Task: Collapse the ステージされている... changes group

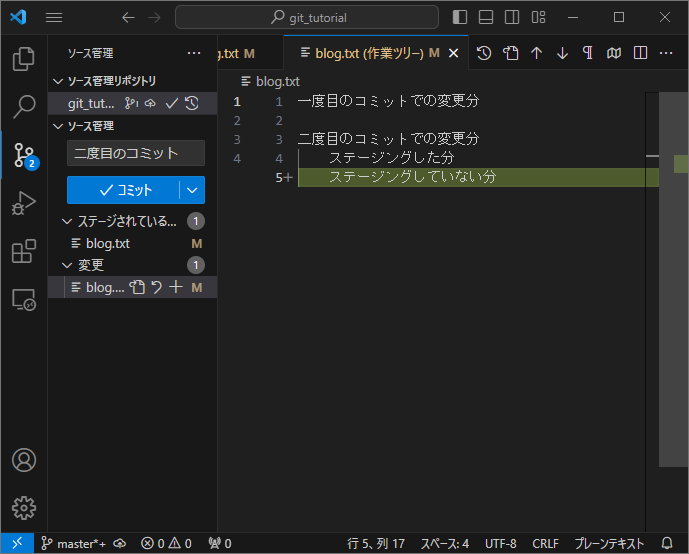Action: [x=132, y=221]
